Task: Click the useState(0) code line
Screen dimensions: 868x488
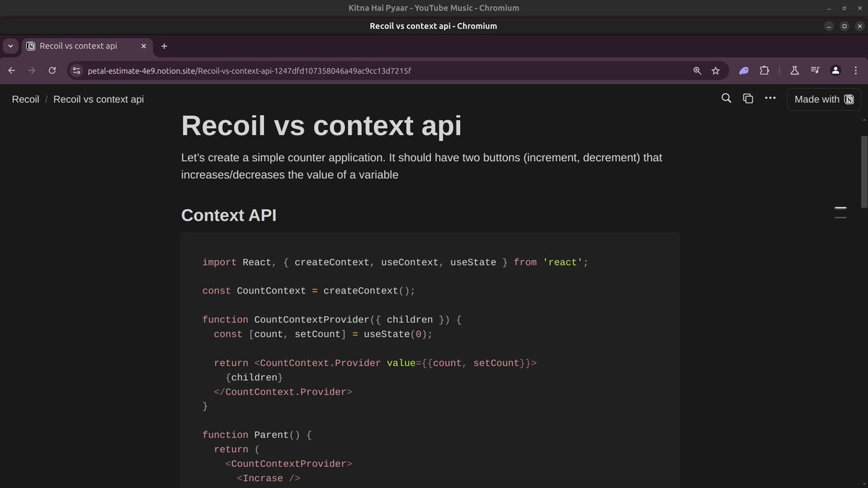Action: (323, 334)
